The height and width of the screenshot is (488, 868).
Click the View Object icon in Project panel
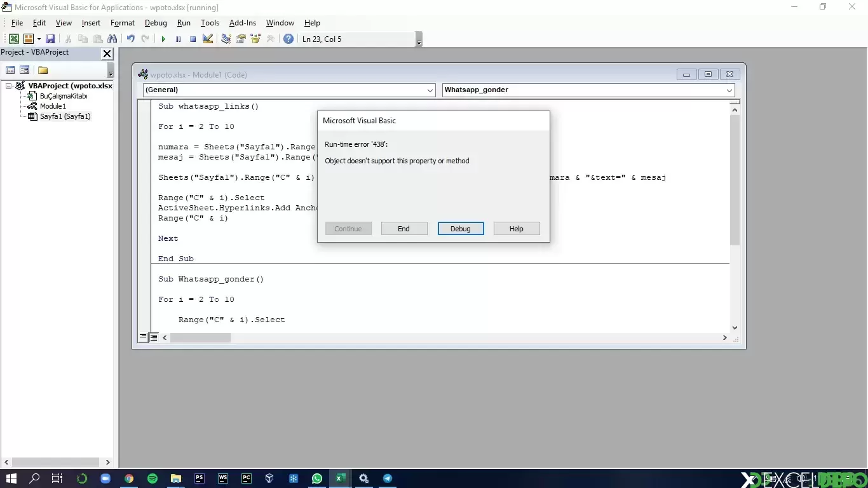point(25,70)
